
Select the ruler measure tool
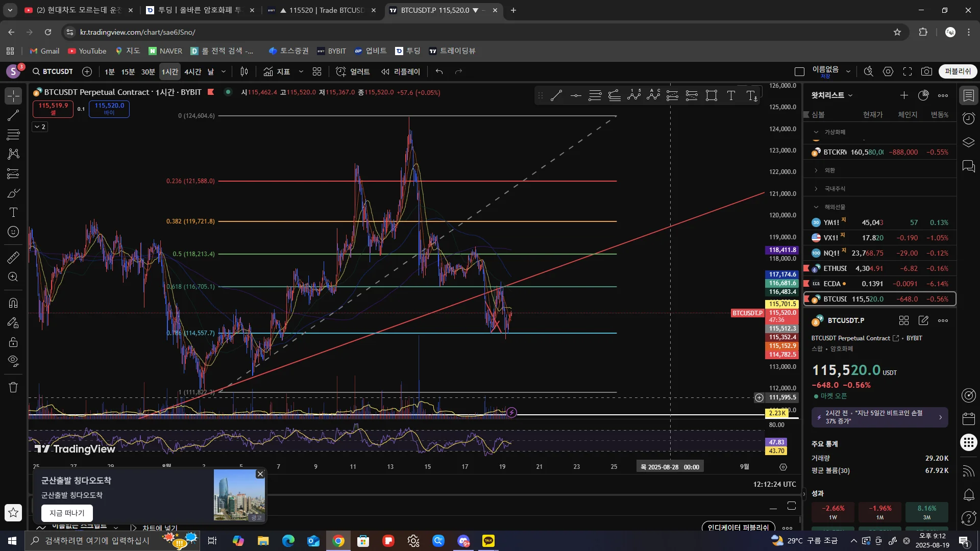(13, 258)
